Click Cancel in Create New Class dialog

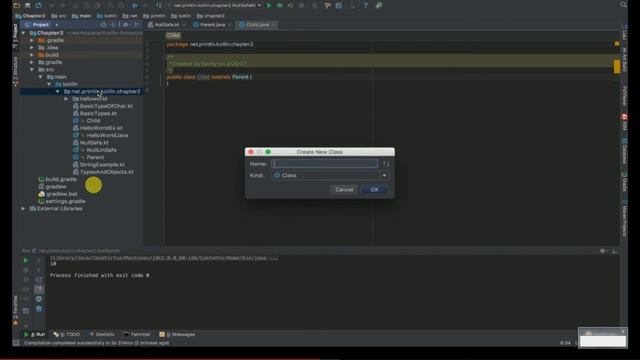(344, 189)
